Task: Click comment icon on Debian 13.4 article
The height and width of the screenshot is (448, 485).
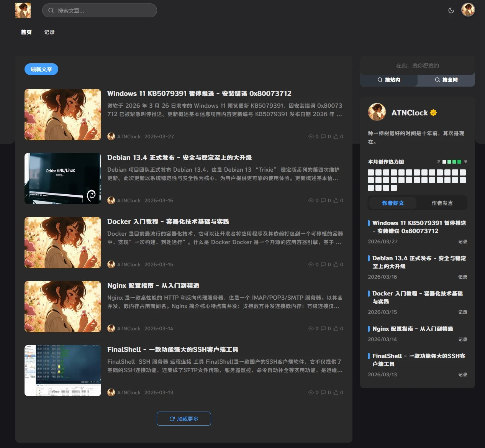Action: point(323,200)
